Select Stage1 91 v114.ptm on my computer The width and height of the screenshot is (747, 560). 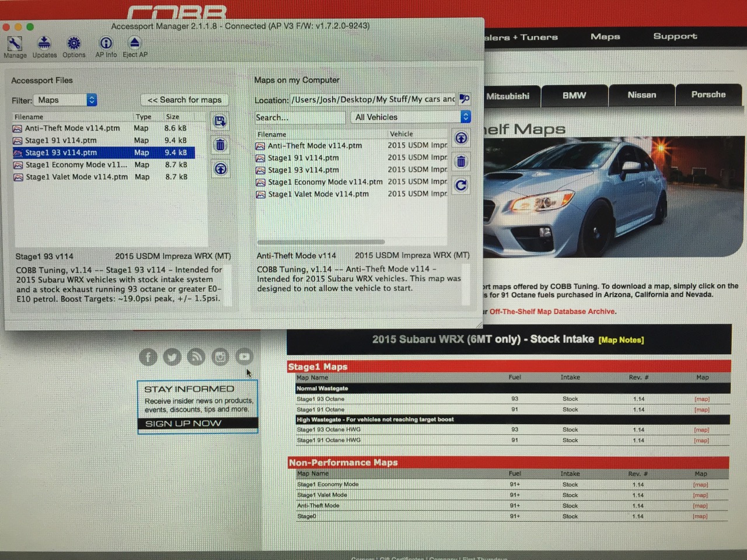pos(352,158)
